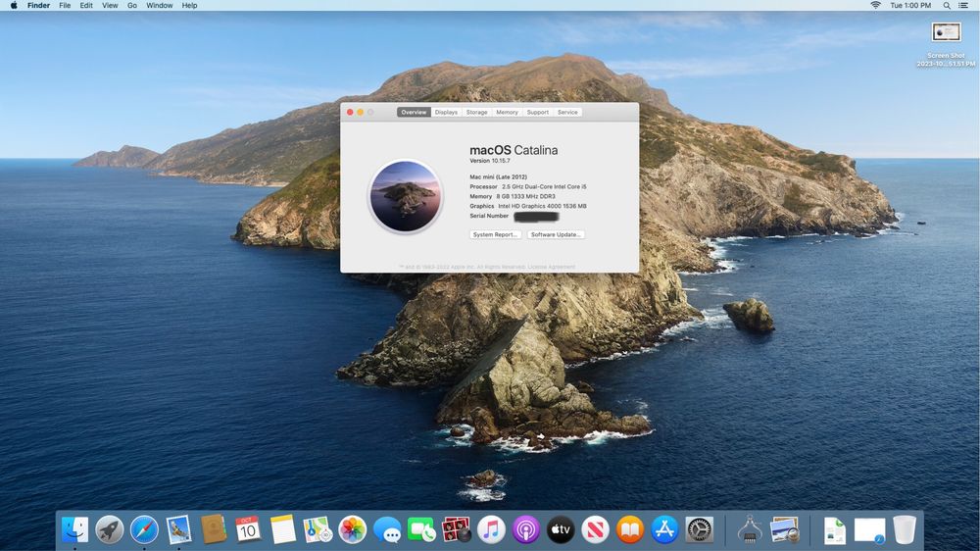Click the Tue 1:00 PM clock

910,5
